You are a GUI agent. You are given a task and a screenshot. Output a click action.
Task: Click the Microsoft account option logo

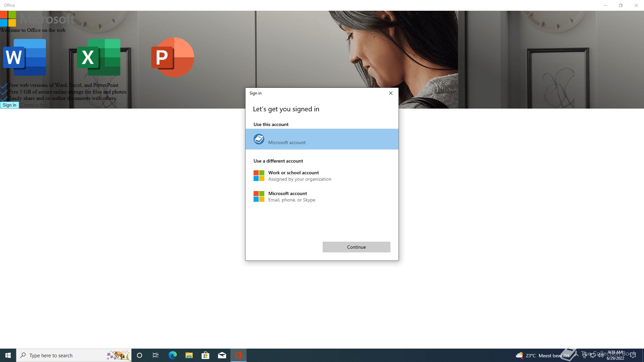tap(259, 196)
